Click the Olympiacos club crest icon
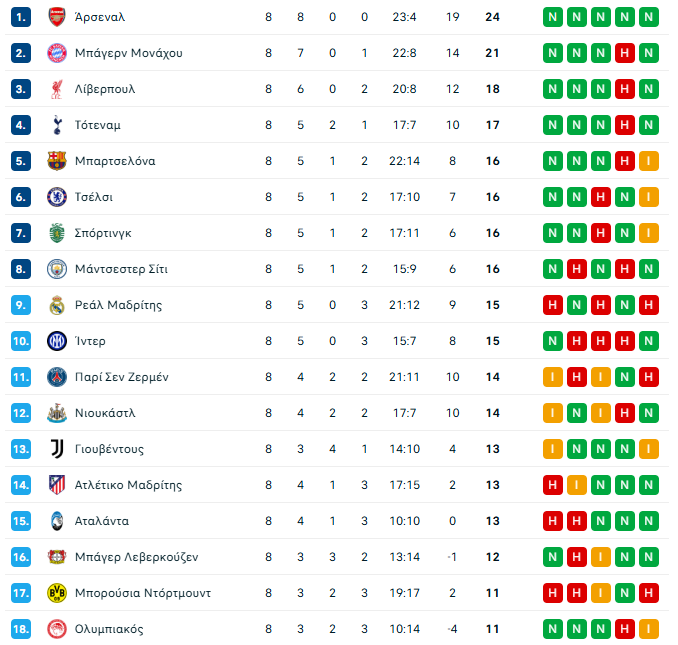The height and width of the screenshot is (645, 678). 56,629
